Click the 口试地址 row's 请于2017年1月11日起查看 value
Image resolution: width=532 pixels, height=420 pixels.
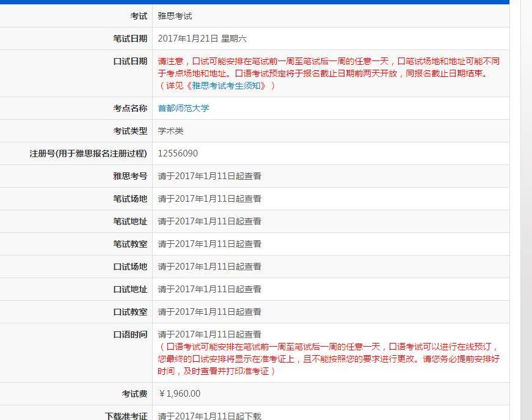click(x=210, y=289)
